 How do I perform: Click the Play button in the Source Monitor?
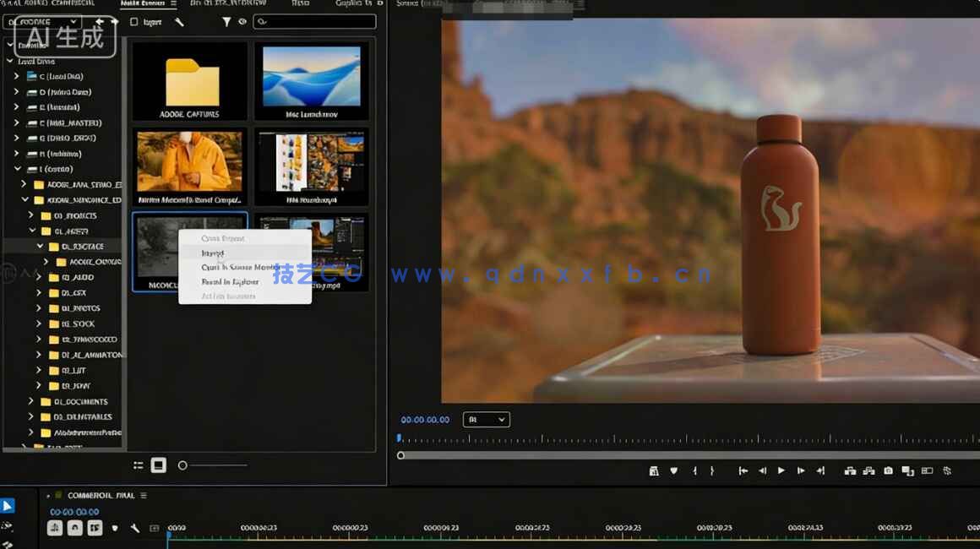781,471
